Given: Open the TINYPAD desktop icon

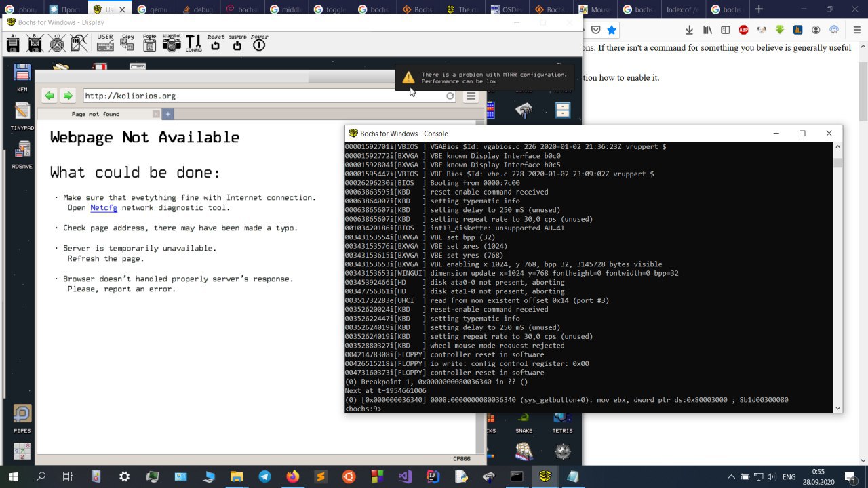Looking at the screenshot, I should [22, 116].
